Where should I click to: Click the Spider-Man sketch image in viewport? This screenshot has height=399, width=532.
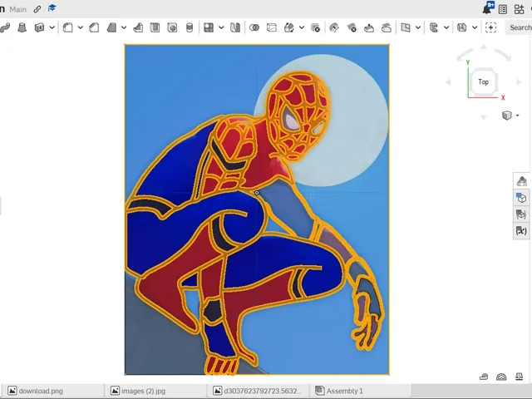coord(257,209)
